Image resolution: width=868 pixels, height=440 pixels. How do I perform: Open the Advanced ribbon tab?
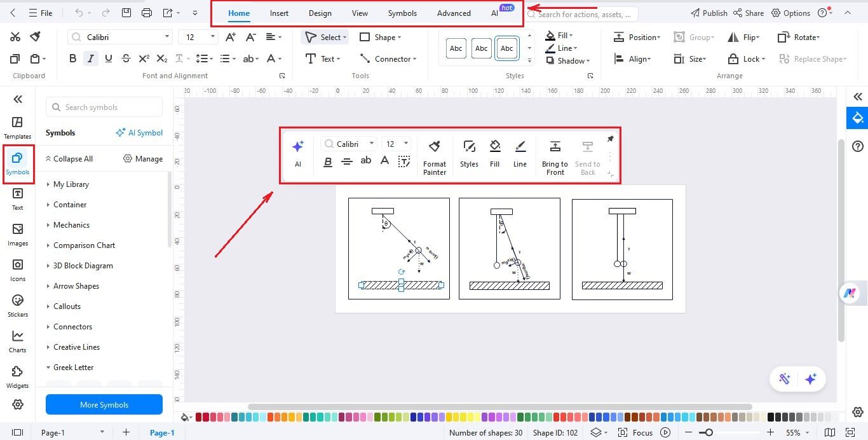454,13
